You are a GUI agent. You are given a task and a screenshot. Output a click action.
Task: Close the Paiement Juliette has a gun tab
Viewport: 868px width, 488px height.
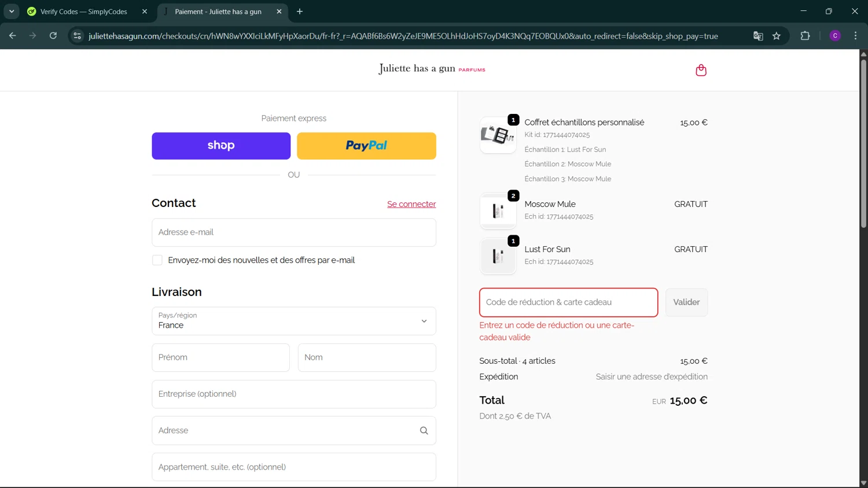tap(279, 12)
